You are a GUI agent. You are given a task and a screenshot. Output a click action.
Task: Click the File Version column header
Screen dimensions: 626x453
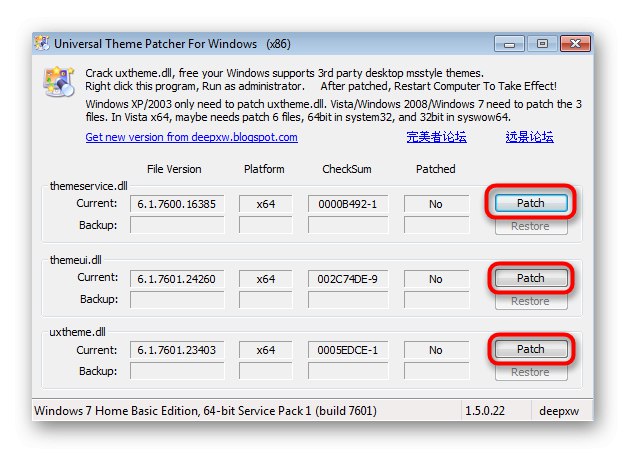[174, 169]
